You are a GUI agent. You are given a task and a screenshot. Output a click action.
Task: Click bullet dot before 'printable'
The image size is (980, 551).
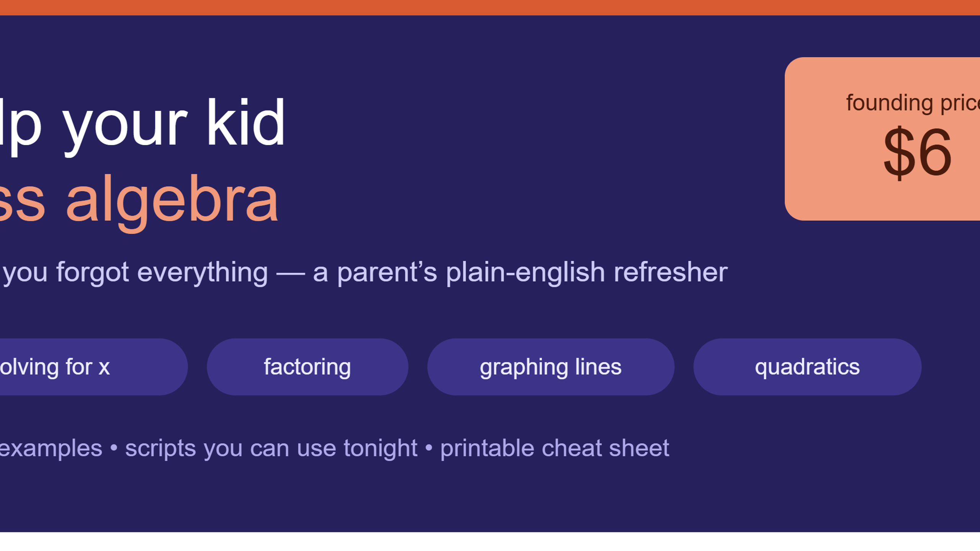click(x=429, y=448)
